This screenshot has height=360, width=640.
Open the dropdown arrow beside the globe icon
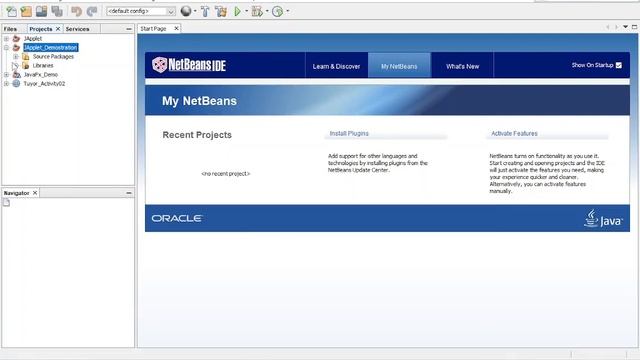coord(195,11)
